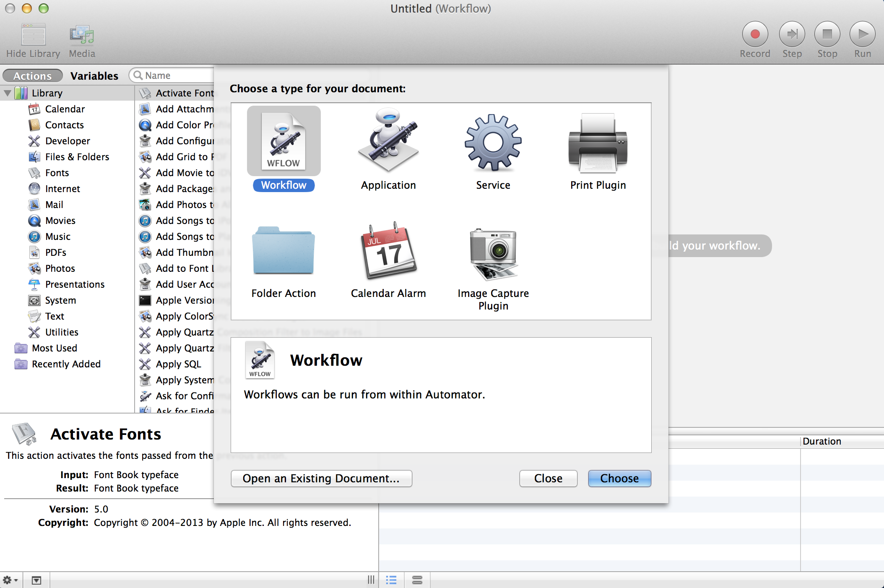Select the Print Plugin printer icon
884x588 pixels.
coord(598,143)
